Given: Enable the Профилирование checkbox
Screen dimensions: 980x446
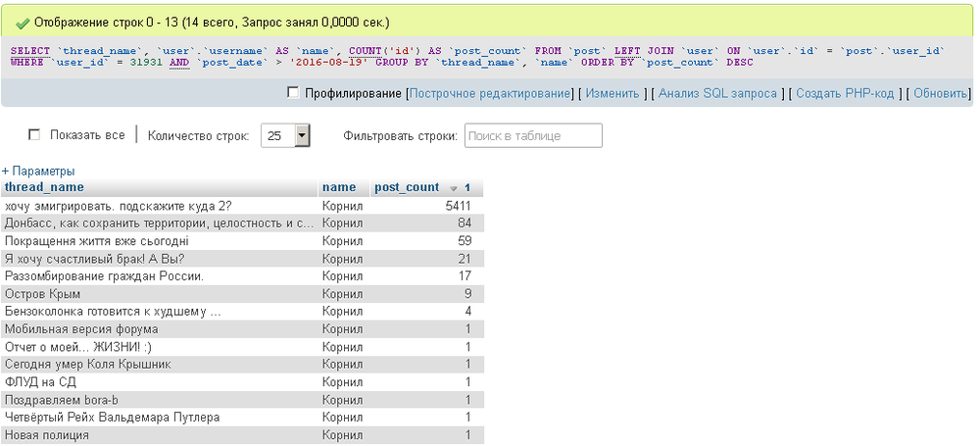Looking at the screenshot, I should click(x=293, y=93).
